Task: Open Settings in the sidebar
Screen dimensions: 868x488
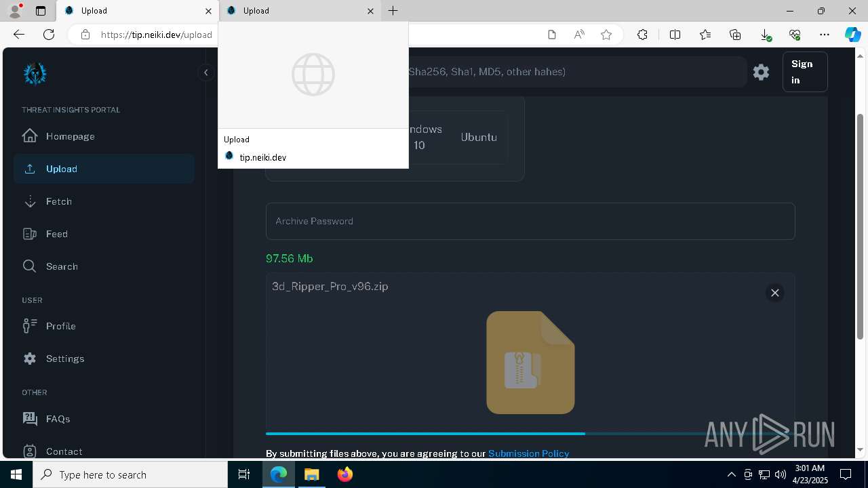Action: pyautogui.click(x=104, y=359)
